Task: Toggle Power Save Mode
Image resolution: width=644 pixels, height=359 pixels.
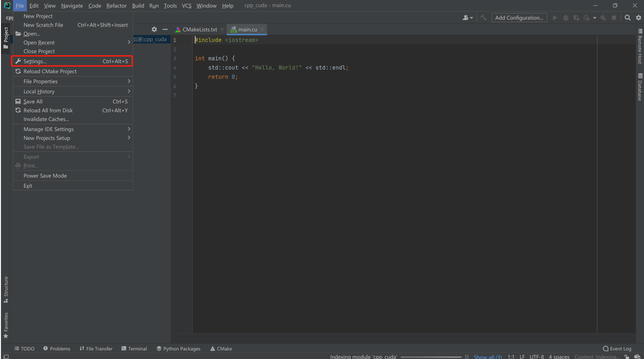Action: (x=73, y=176)
